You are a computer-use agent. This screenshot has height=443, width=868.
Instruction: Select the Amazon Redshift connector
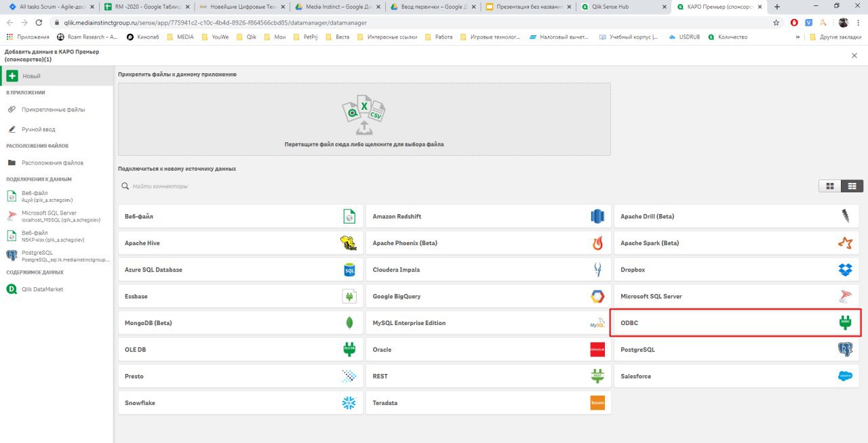point(488,216)
